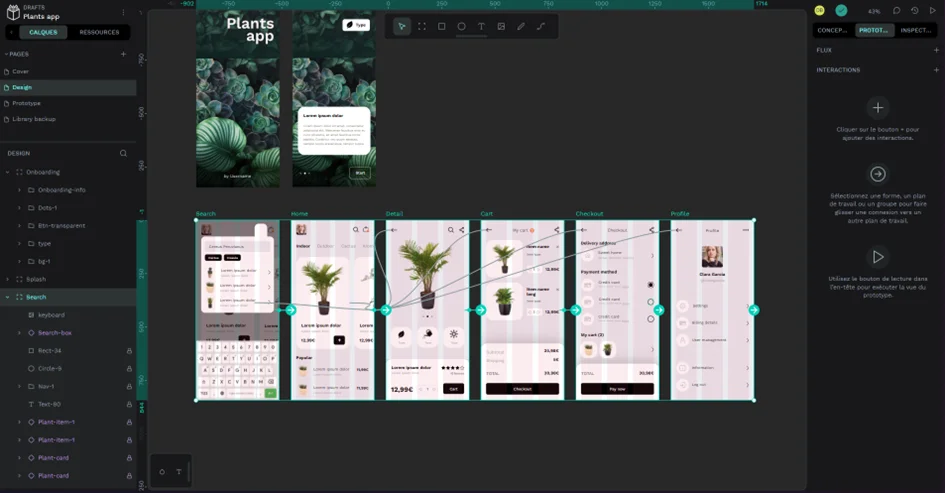Toggle lock on Rect-34 layer
Image resolution: width=945 pixels, height=493 pixels.
(129, 351)
